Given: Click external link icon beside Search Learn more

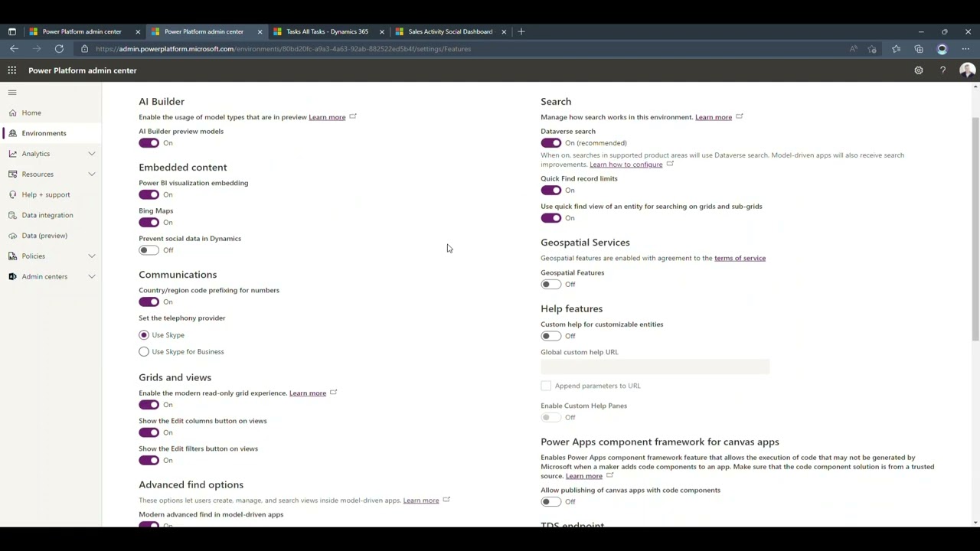Looking at the screenshot, I should click(x=740, y=117).
